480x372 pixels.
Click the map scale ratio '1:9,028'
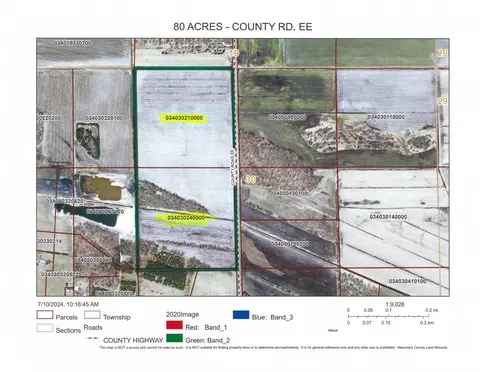coord(395,304)
